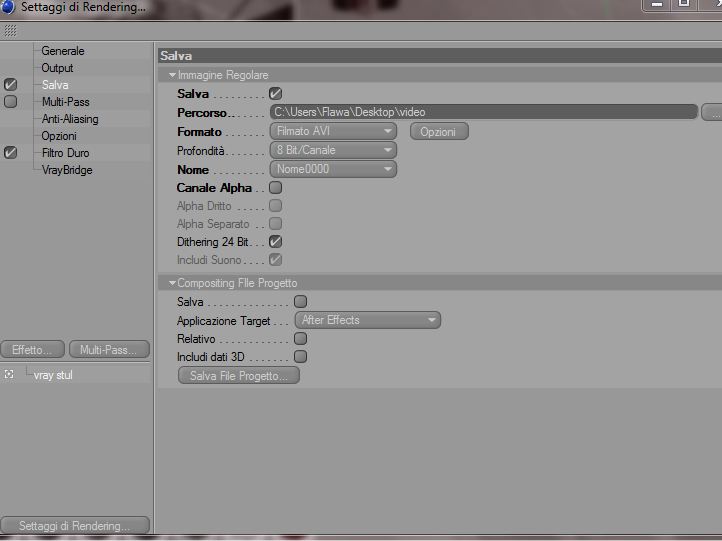
Task: Click the Salva panel header
Action: pyautogui.click(x=440, y=56)
